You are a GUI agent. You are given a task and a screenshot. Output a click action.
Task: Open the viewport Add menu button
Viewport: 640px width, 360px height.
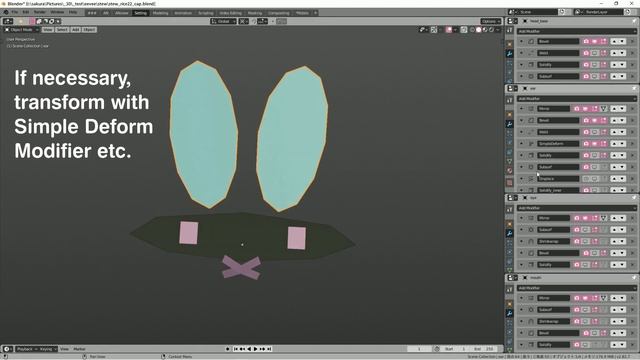[x=76, y=30]
